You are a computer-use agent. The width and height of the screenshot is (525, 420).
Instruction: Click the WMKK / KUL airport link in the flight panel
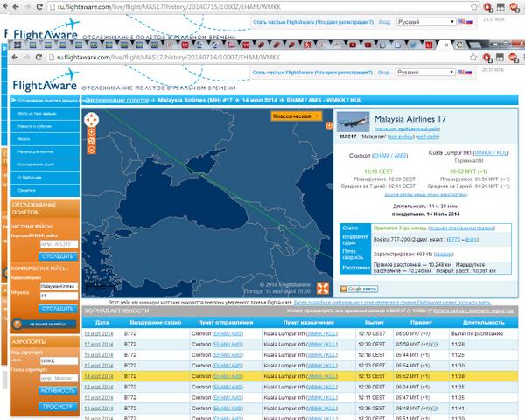point(491,153)
